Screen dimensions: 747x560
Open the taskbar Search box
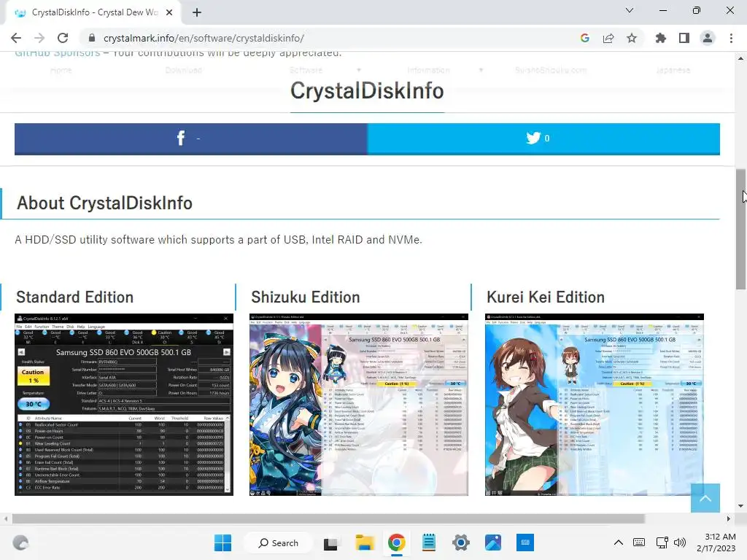click(278, 542)
